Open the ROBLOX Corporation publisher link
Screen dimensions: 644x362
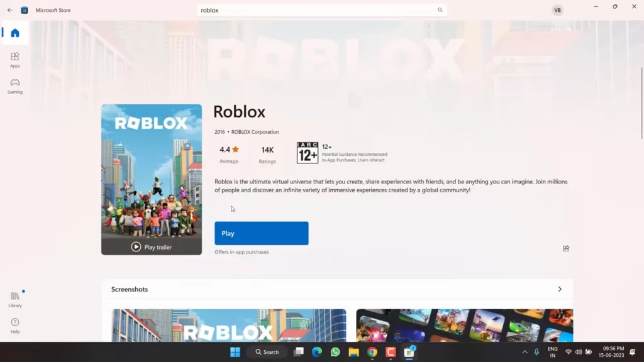tap(255, 132)
